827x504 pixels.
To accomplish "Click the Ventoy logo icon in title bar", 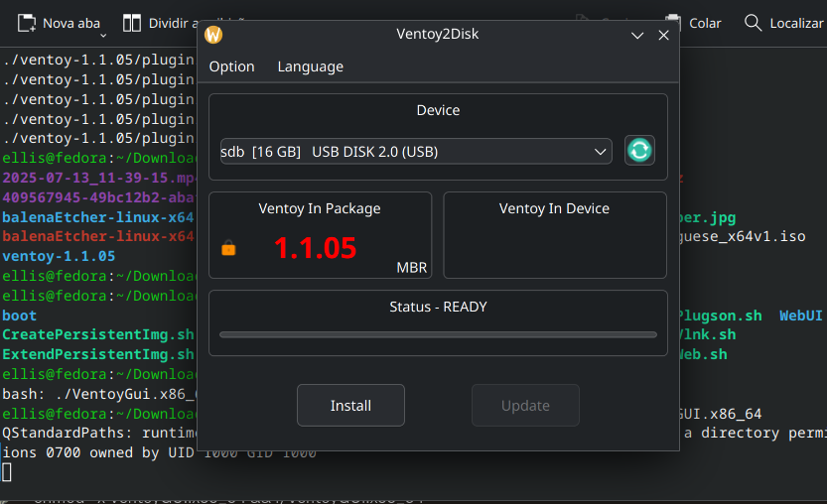I will (x=213, y=35).
